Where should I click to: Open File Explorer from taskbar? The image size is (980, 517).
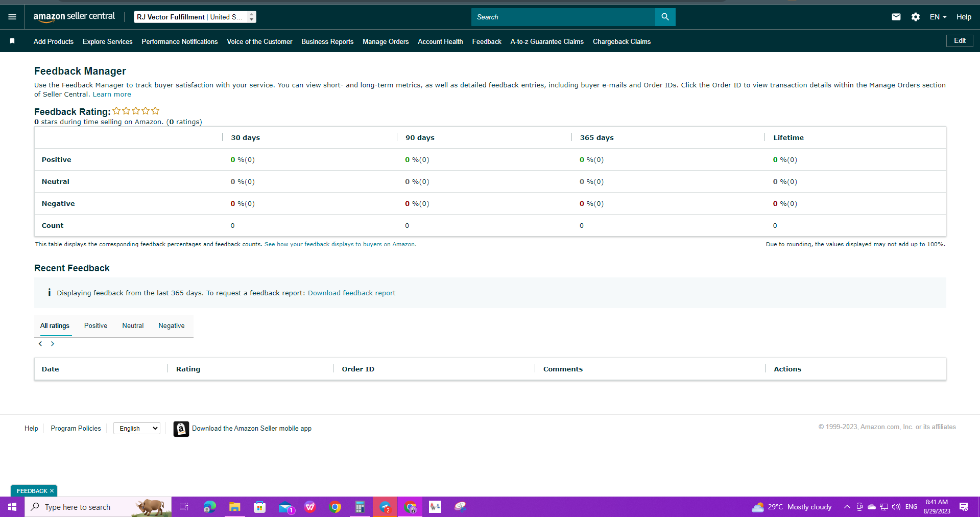pos(234,507)
